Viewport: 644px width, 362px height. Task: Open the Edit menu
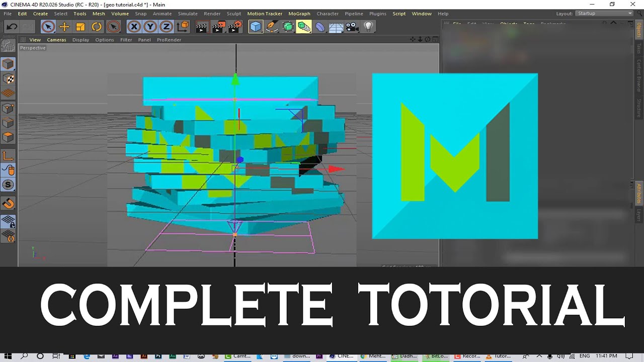(22, 14)
